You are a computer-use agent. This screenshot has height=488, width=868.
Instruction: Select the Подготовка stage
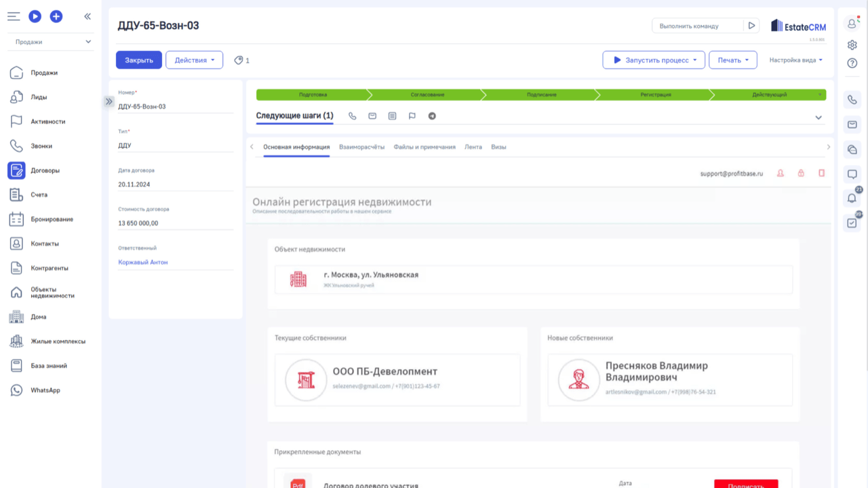coord(313,95)
